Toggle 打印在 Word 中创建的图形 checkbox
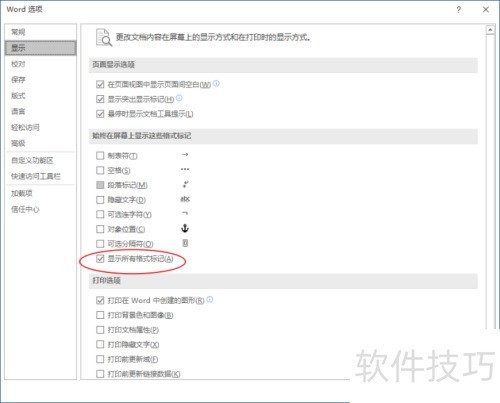The height and width of the screenshot is (403, 500). [x=100, y=300]
